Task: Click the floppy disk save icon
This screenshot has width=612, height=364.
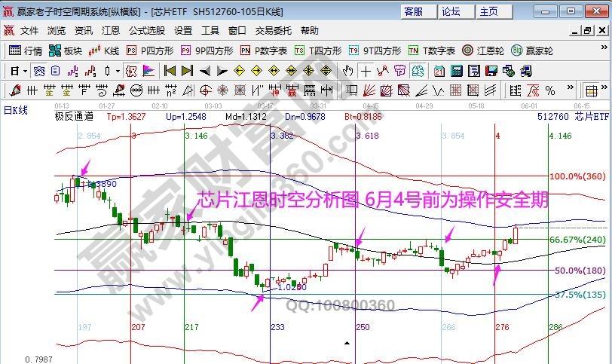Action: [x=491, y=71]
